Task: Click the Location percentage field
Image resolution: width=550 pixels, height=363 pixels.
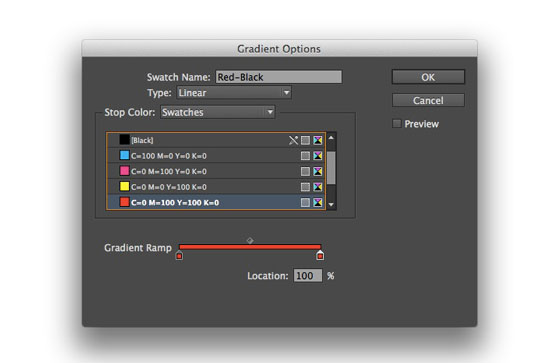Action: coord(308,276)
